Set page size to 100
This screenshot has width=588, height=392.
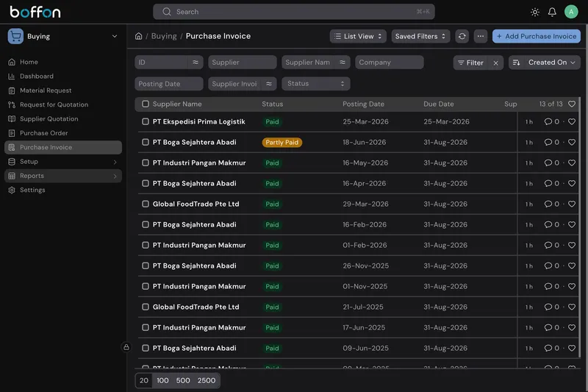[162, 380]
